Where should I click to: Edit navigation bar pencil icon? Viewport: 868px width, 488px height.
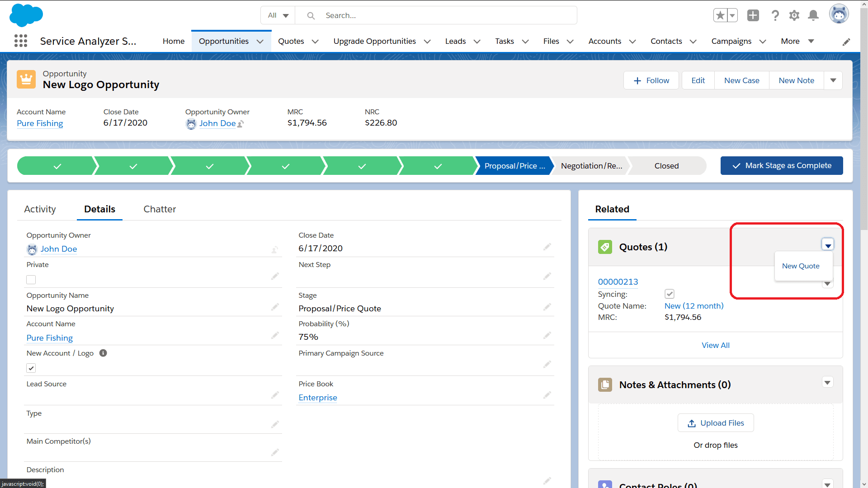click(846, 42)
